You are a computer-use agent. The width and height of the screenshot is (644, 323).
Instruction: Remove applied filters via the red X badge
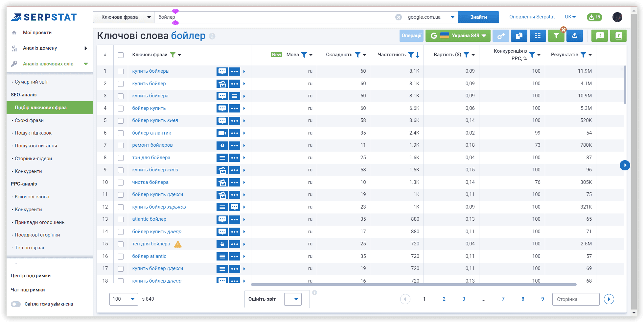[x=563, y=30]
